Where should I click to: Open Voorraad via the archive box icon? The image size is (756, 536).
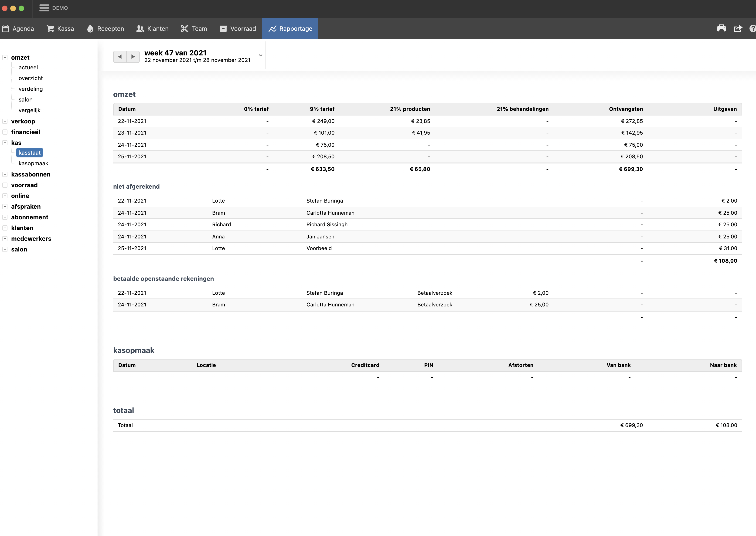coord(223,29)
